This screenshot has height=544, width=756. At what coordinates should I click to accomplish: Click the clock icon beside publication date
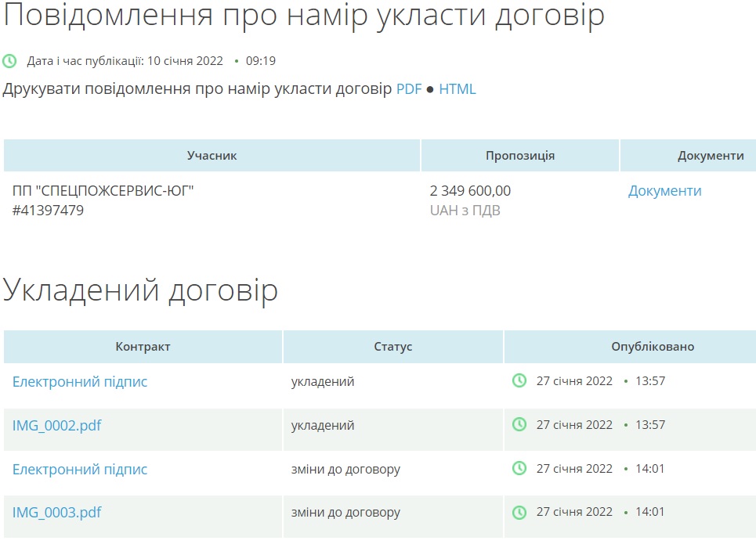(x=9, y=61)
